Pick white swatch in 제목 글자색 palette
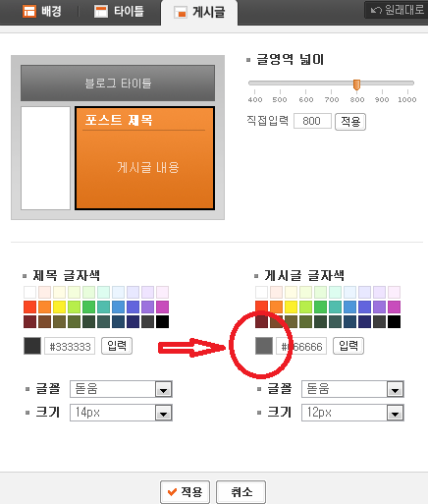This screenshot has width=428, height=504. click(x=30, y=293)
